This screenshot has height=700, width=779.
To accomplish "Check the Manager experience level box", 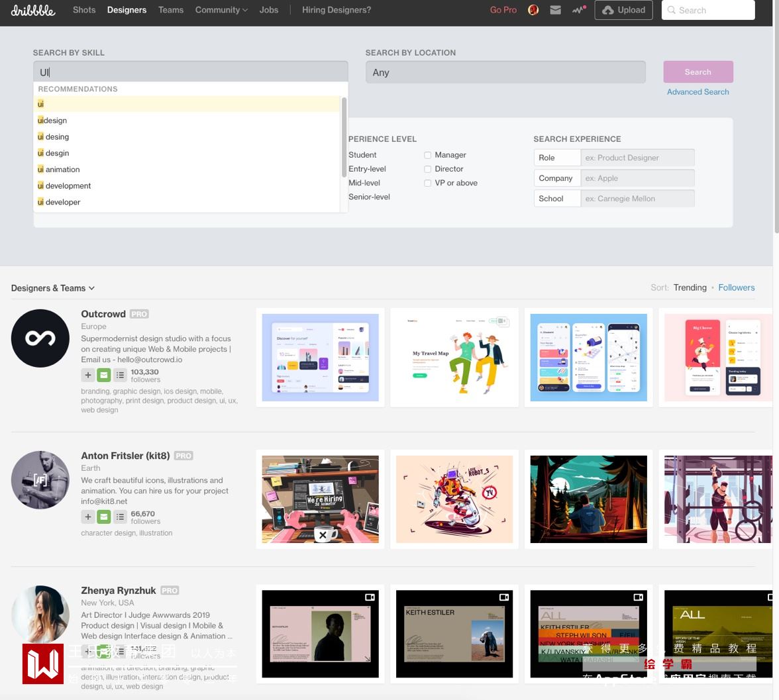I will 427,155.
